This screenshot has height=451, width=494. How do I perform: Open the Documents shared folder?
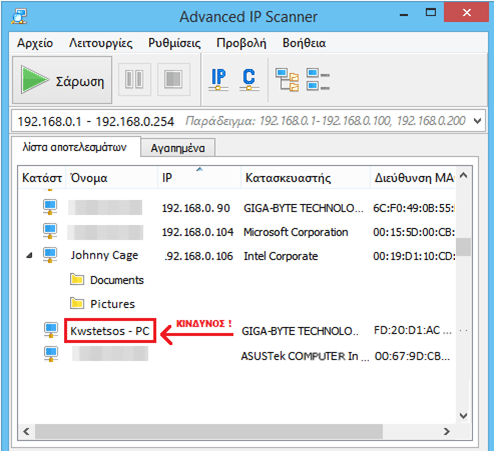point(107,280)
